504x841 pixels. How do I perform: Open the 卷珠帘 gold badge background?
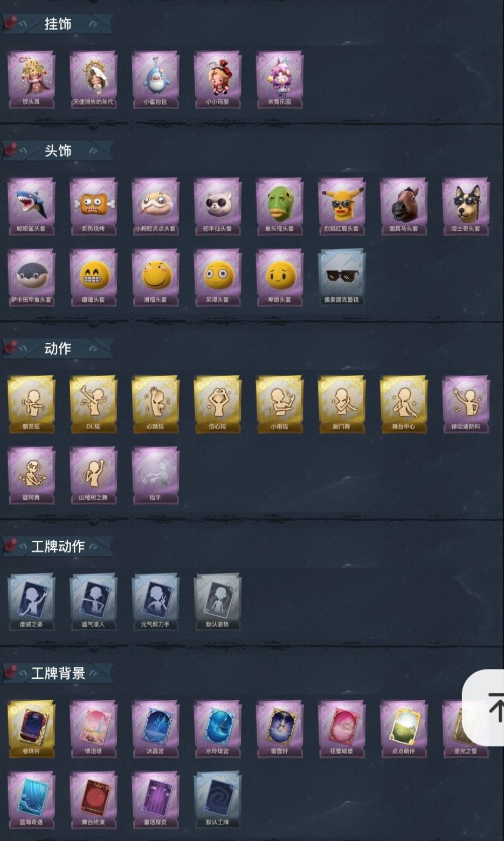click(x=31, y=729)
